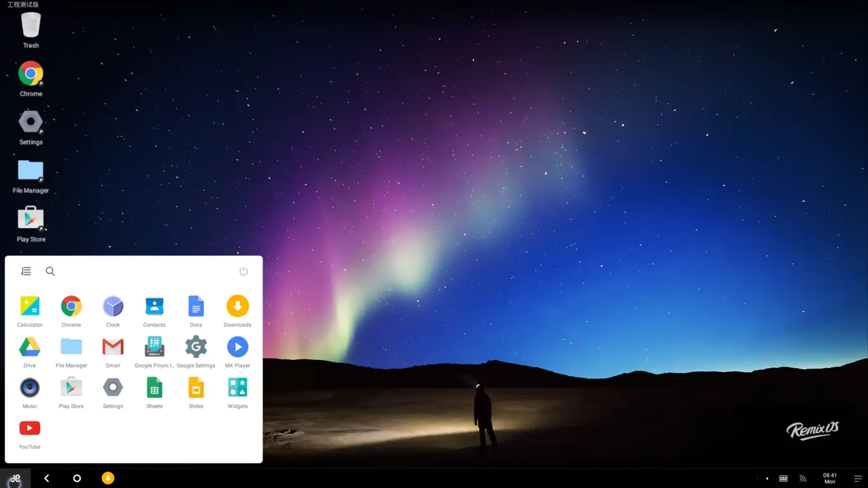This screenshot has width=868, height=488.
Task: Open the Drive app
Action: coord(30,352)
